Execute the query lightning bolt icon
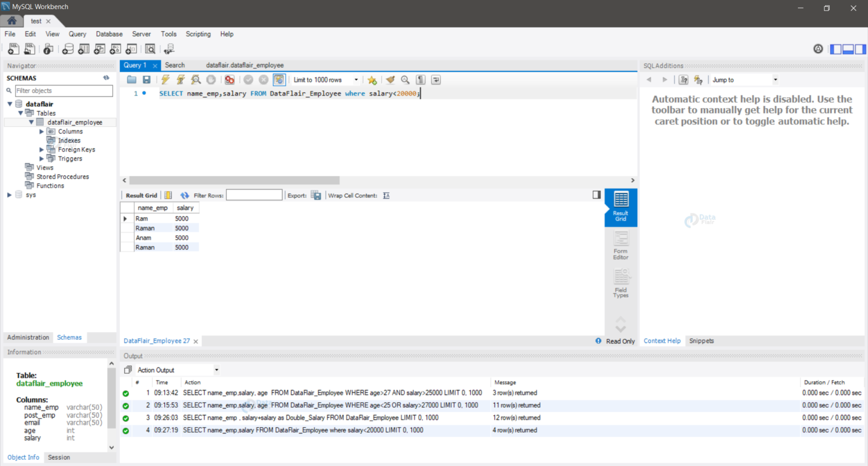 coord(165,80)
